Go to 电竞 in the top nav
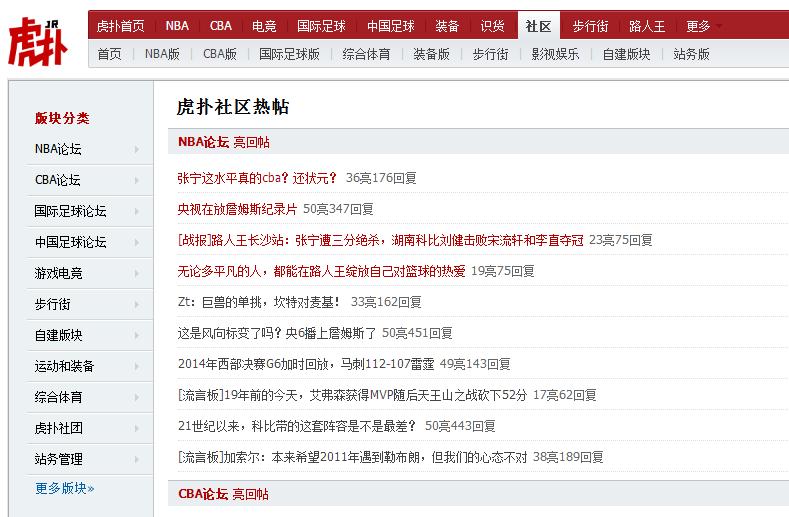The width and height of the screenshot is (789, 517). click(264, 26)
